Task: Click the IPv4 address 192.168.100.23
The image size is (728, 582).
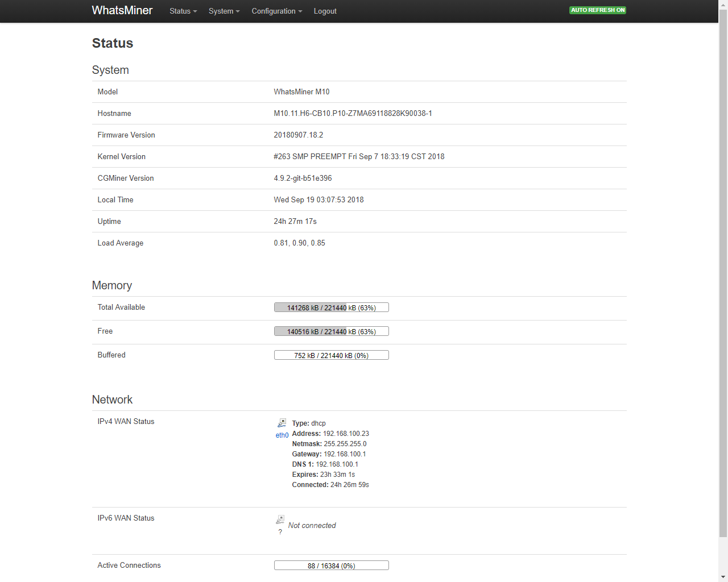Action: (346, 434)
